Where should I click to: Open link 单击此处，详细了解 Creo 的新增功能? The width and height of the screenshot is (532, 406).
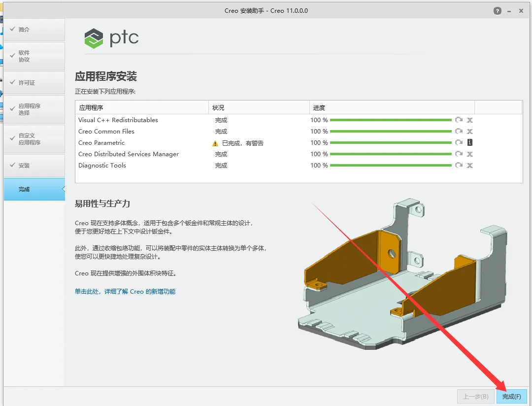coord(125,291)
